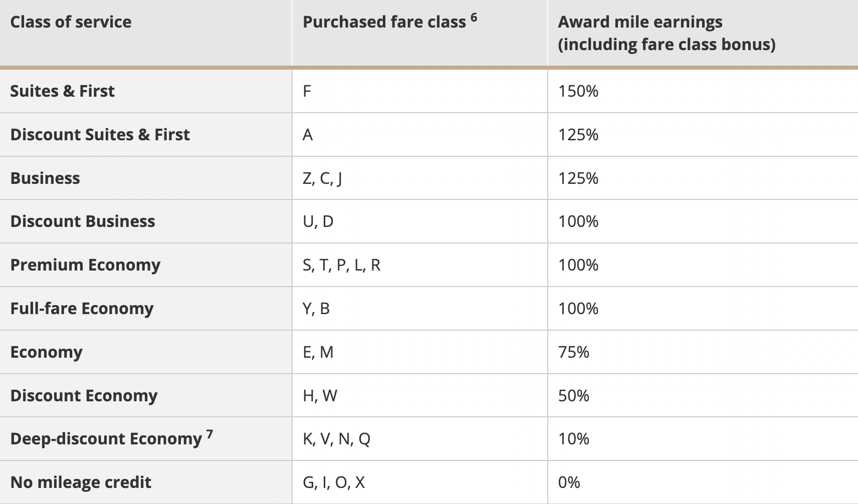Click the 'Full-fare Economy' row label

click(x=82, y=309)
